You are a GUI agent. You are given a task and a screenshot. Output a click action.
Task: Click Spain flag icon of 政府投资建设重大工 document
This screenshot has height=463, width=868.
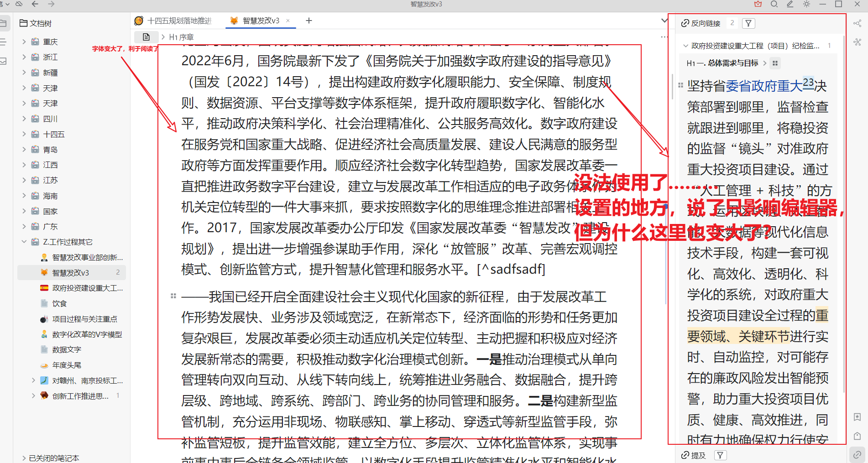point(44,288)
